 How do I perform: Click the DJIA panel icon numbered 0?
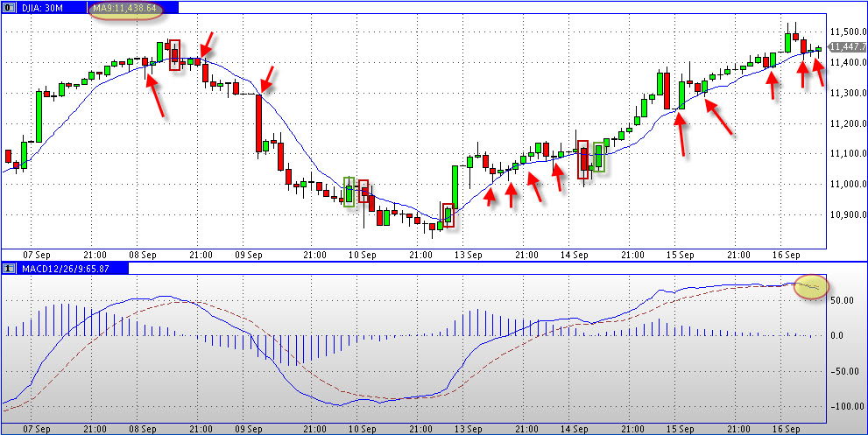[x=7, y=7]
